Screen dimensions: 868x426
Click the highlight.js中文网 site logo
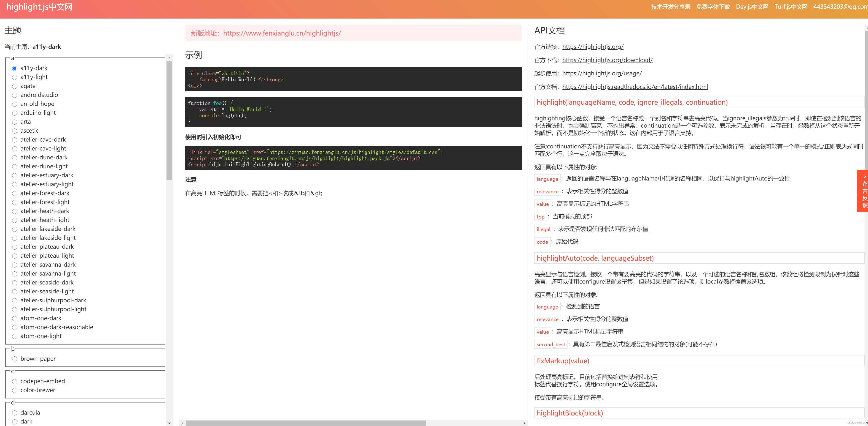tap(39, 6)
